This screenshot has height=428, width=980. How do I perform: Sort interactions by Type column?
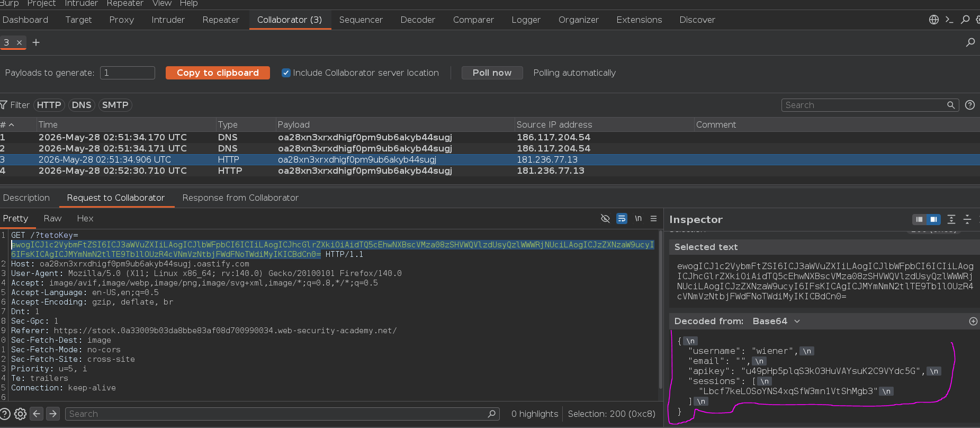point(246,124)
